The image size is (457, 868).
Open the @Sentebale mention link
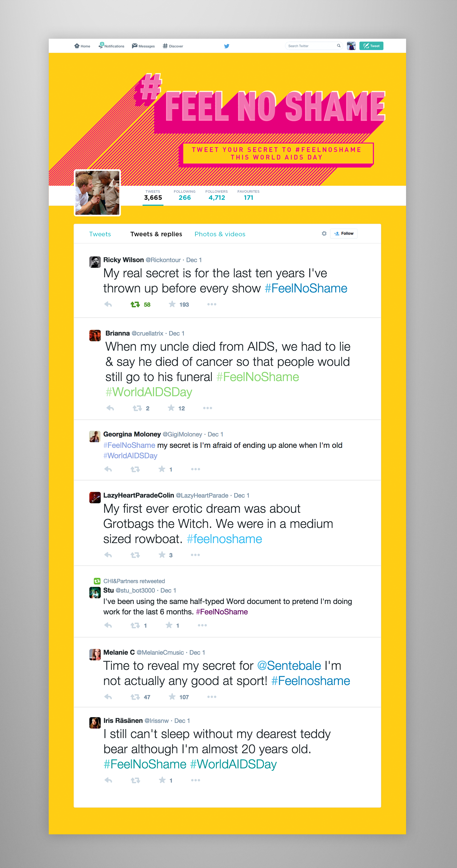point(289,666)
